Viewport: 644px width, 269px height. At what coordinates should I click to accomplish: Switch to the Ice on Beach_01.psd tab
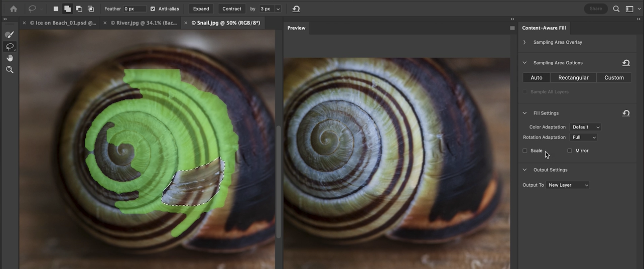tap(63, 23)
